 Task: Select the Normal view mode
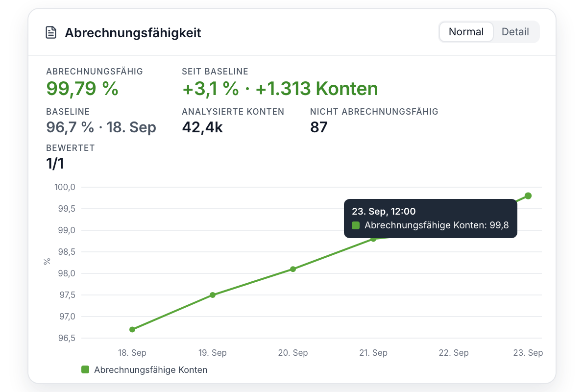[x=466, y=32]
